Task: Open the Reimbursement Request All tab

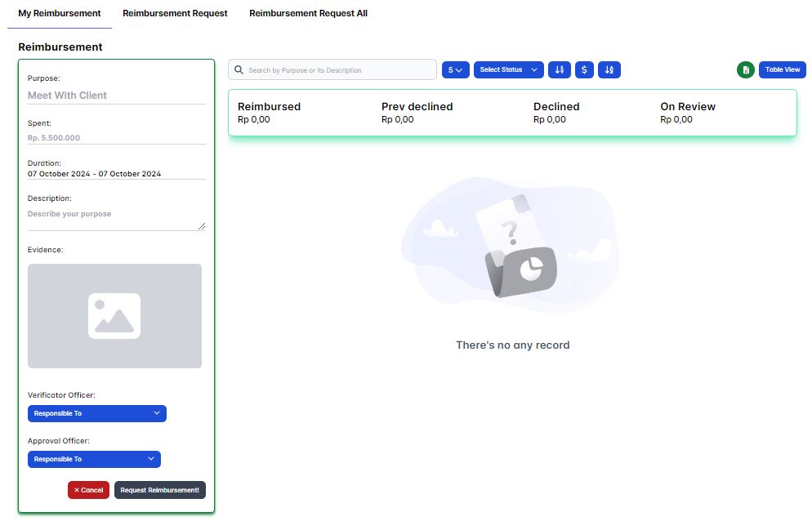Action: (308, 14)
